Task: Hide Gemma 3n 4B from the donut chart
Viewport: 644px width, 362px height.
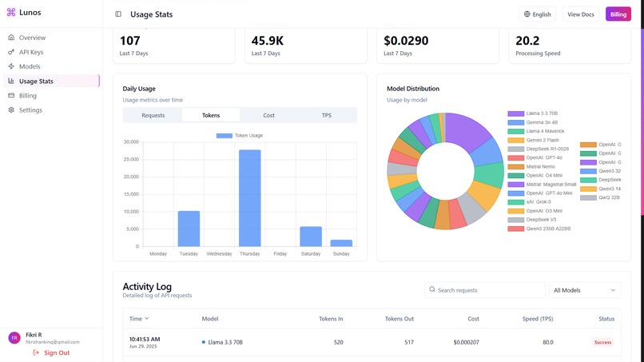Action: click(533, 122)
